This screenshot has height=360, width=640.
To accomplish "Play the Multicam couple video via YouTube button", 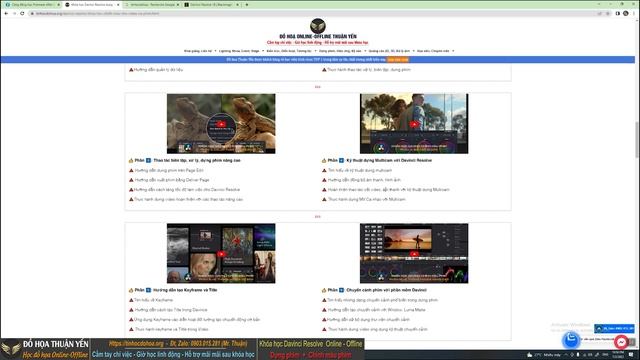I will pos(414,124).
